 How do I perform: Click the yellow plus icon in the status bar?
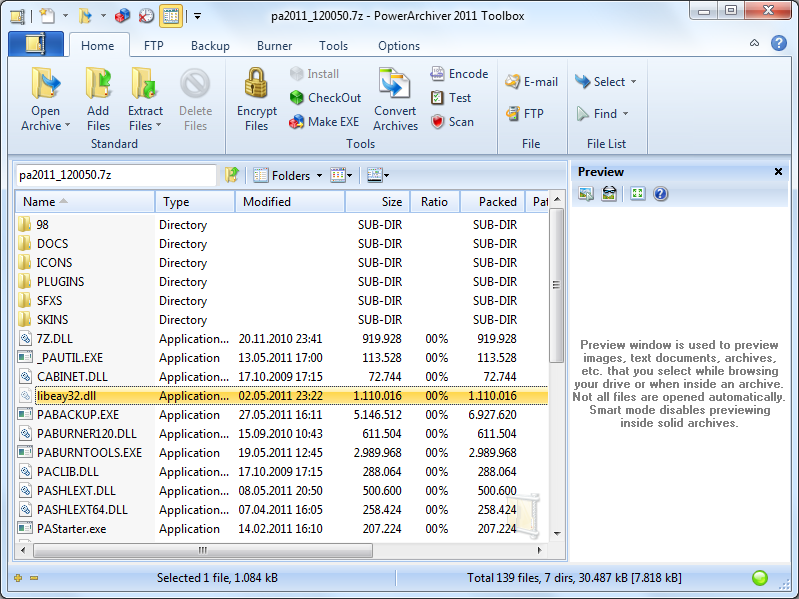click(x=18, y=578)
